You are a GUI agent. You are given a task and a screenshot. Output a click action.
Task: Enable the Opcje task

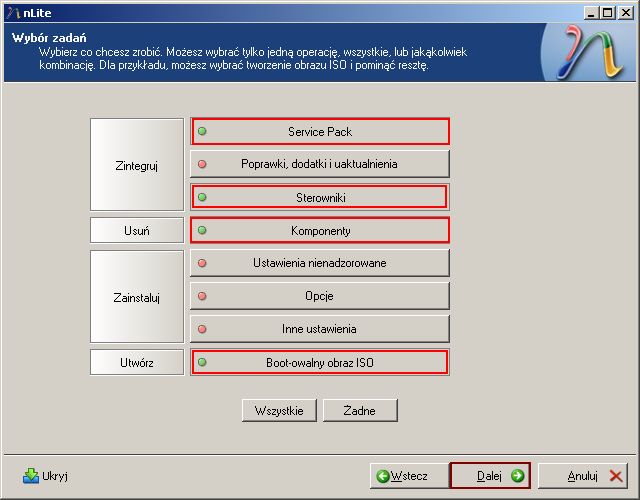pyautogui.click(x=320, y=296)
